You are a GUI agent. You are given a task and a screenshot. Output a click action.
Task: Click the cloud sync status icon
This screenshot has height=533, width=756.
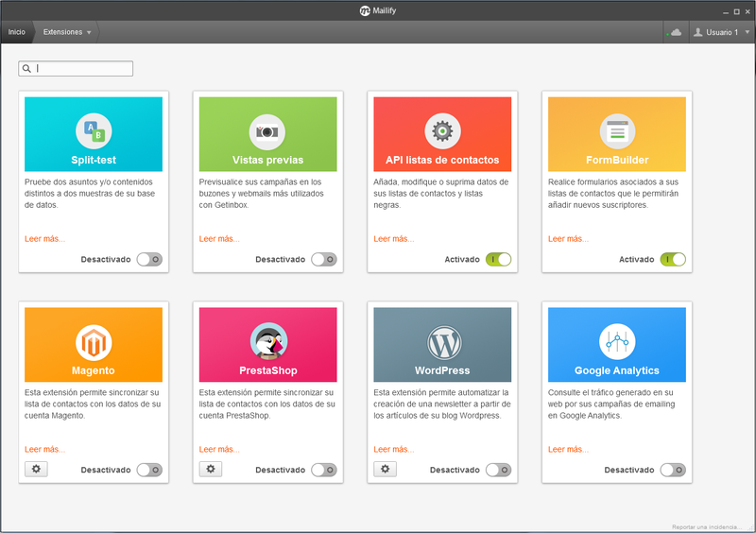click(x=676, y=32)
